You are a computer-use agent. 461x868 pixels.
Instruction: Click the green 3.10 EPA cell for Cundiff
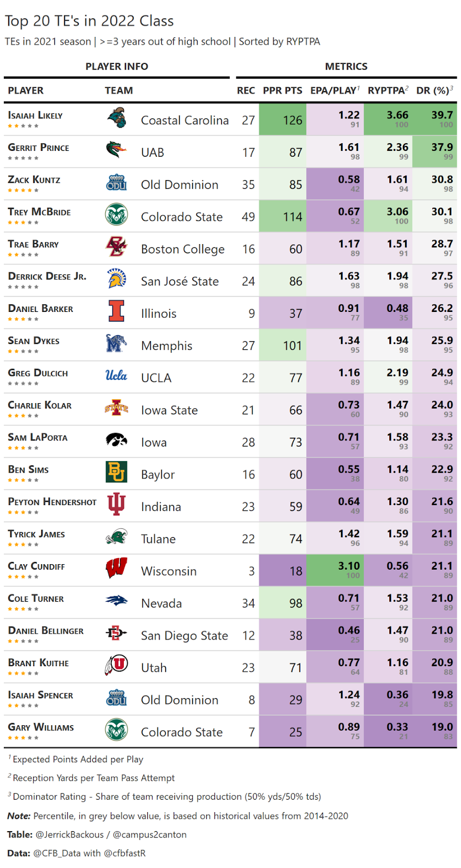click(335, 570)
